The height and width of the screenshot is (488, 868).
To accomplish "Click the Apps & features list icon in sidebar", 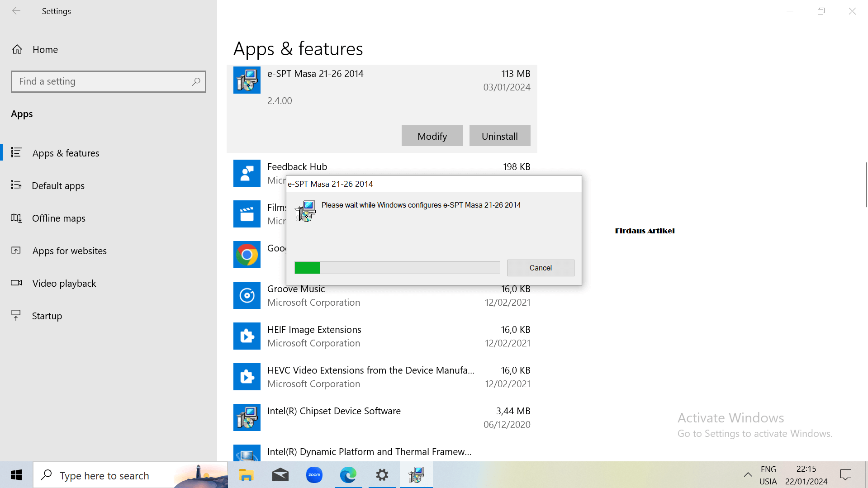I will 16,152.
